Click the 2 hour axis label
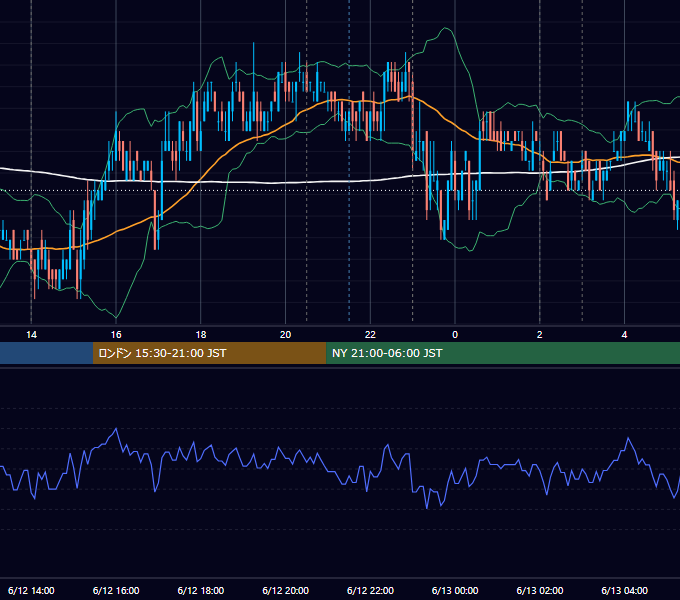This screenshot has width=680, height=600. 539,335
